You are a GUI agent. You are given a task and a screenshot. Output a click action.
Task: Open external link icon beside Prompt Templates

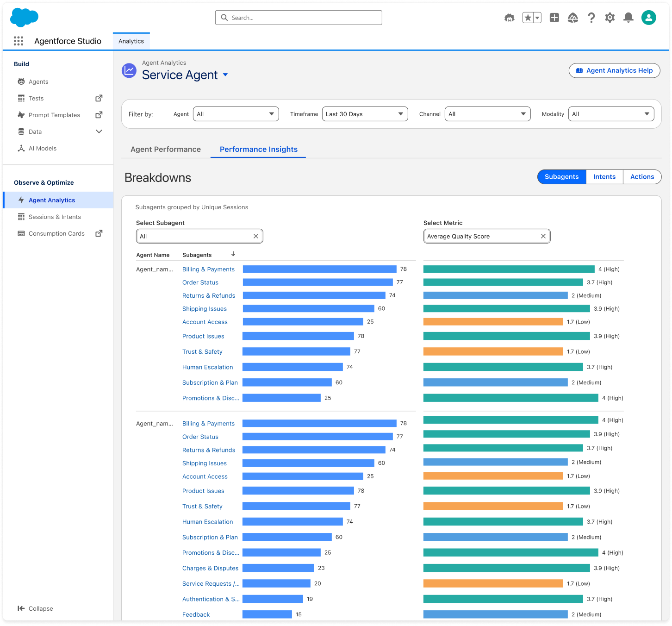coord(99,115)
